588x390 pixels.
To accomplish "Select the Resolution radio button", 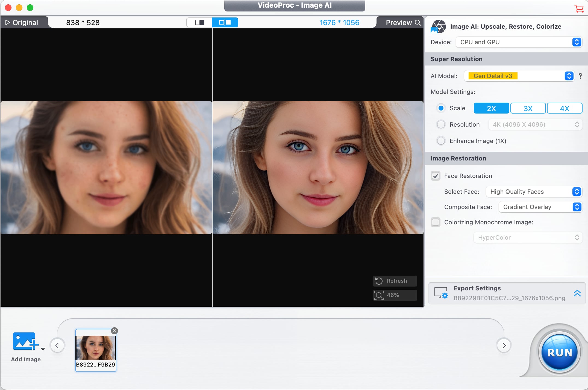I will (x=441, y=124).
